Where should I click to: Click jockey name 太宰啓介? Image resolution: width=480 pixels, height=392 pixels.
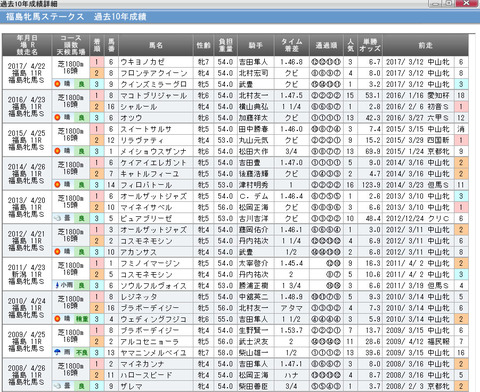click(x=253, y=263)
